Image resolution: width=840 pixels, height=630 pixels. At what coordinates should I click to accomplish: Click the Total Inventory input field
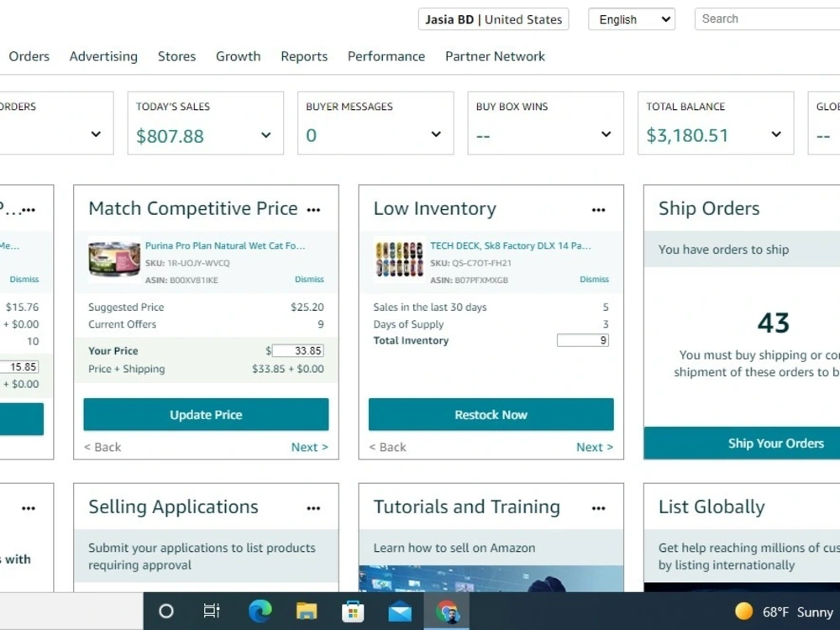(583, 340)
